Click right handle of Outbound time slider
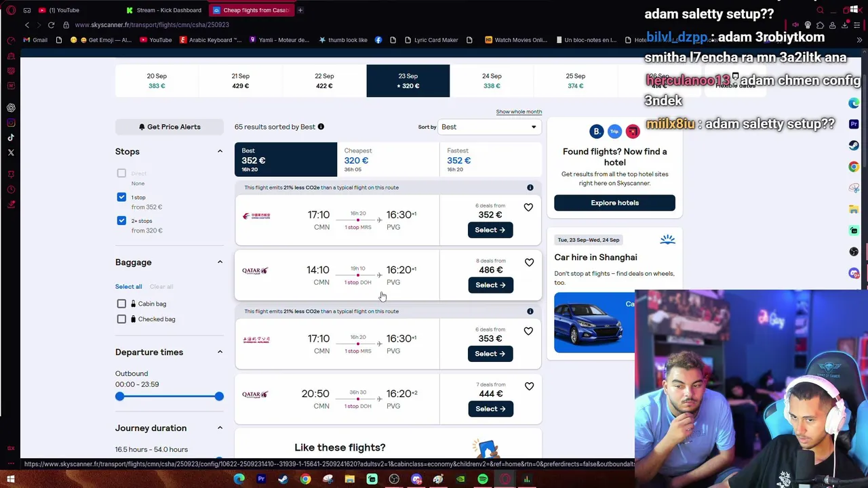This screenshot has width=868, height=488. pos(219,396)
